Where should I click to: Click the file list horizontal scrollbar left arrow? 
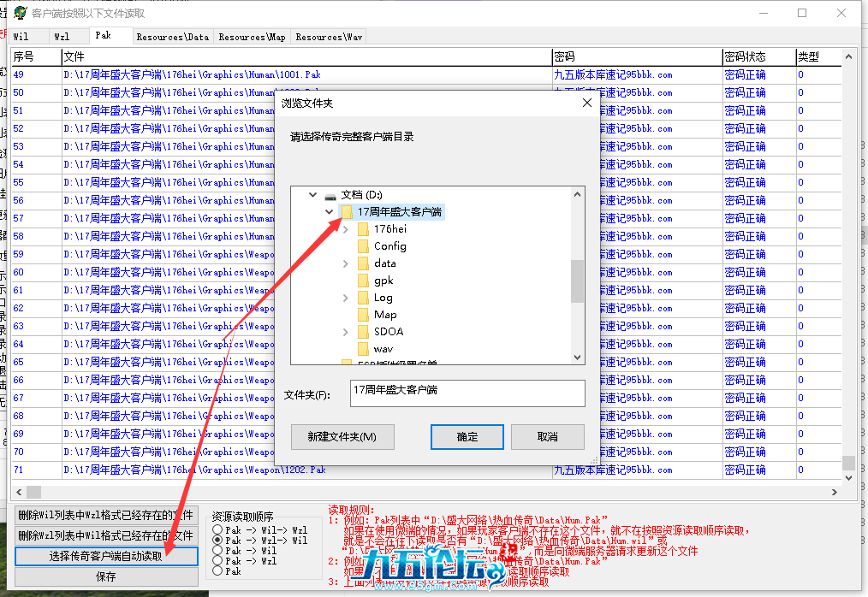pyautogui.click(x=20, y=492)
